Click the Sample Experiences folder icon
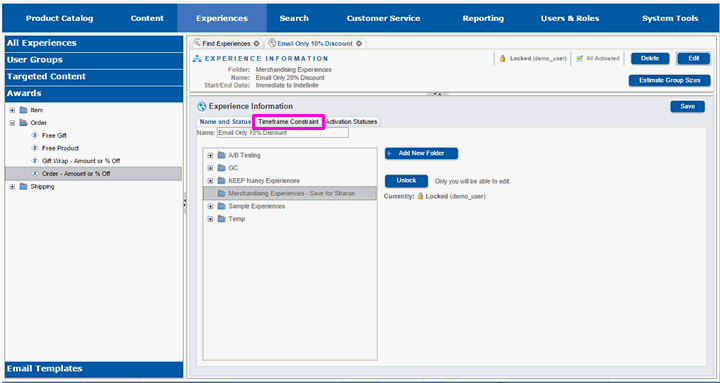720x383 pixels. (221, 206)
